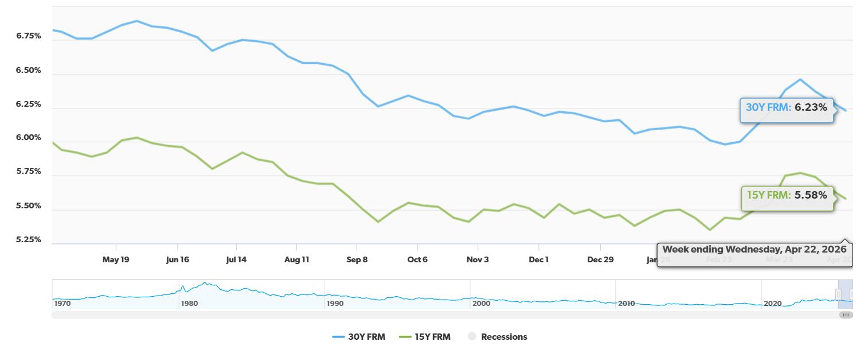Select the 15Y FRM 5.58% value label

point(787,195)
